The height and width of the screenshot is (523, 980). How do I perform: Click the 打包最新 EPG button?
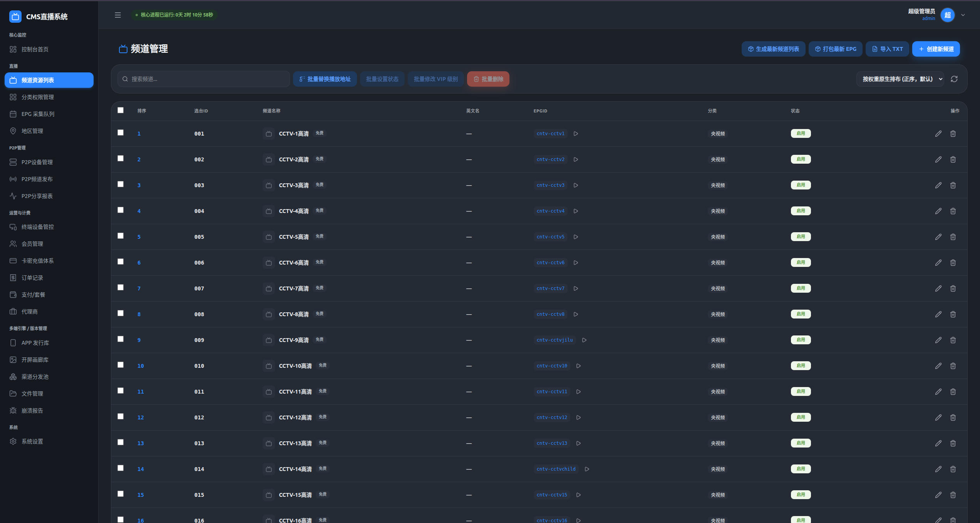click(x=836, y=49)
